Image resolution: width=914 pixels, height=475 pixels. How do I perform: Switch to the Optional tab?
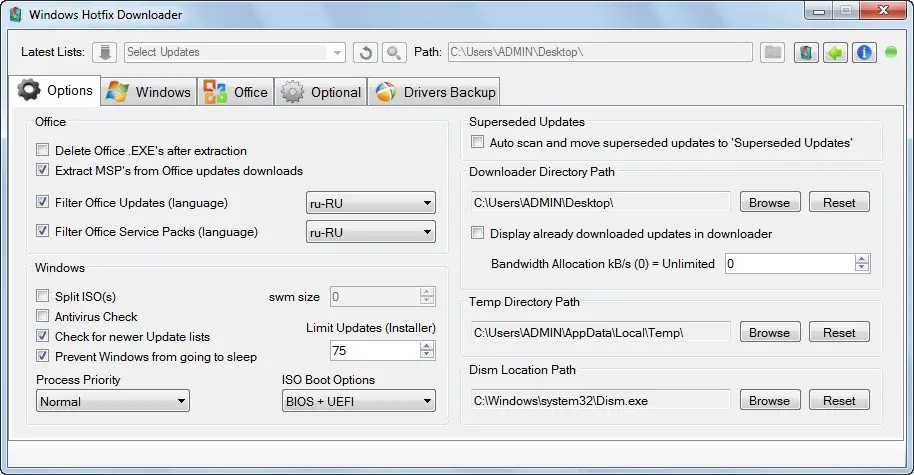point(321,92)
